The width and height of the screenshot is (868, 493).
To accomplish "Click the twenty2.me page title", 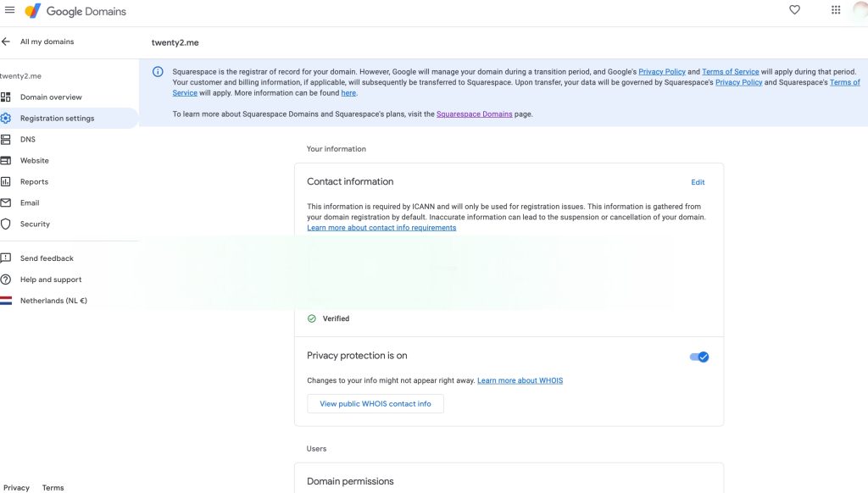I will [x=175, y=42].
